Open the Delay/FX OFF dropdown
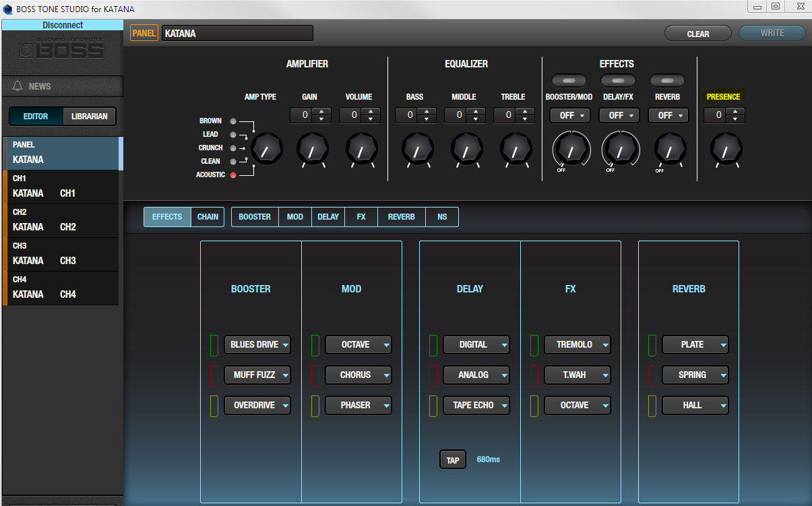This screenshot has height=506, width=812. coord(619,115)
